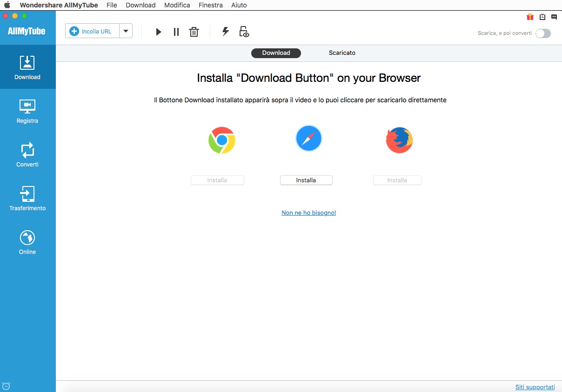
Task: Open the scheduler clock icon
Action: coord(6,386)
